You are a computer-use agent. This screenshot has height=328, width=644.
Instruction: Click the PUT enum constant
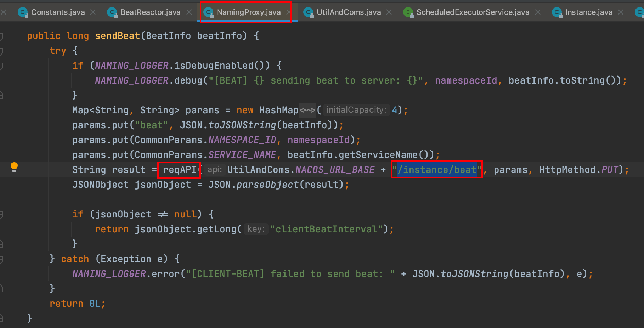coord(610,170)
